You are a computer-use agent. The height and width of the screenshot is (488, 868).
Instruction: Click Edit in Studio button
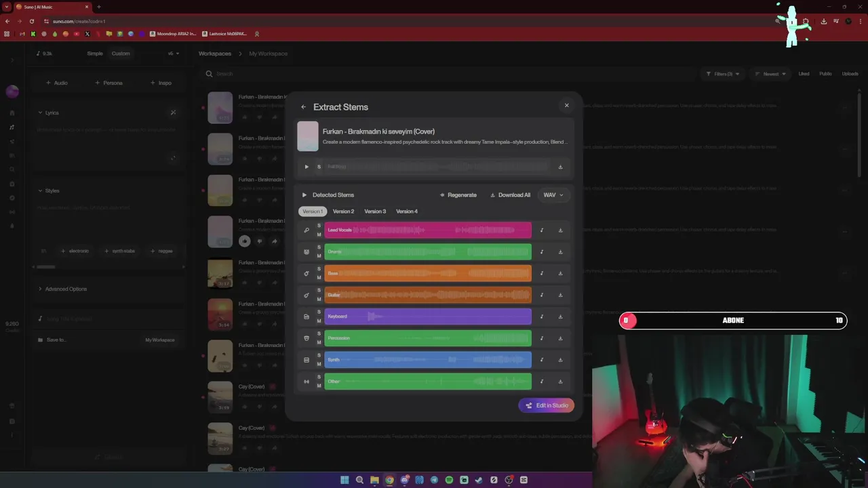547,405
